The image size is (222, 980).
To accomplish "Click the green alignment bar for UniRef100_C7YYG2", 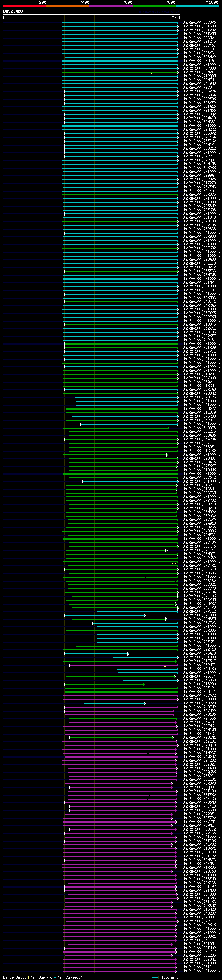I will tap(121, 501).
